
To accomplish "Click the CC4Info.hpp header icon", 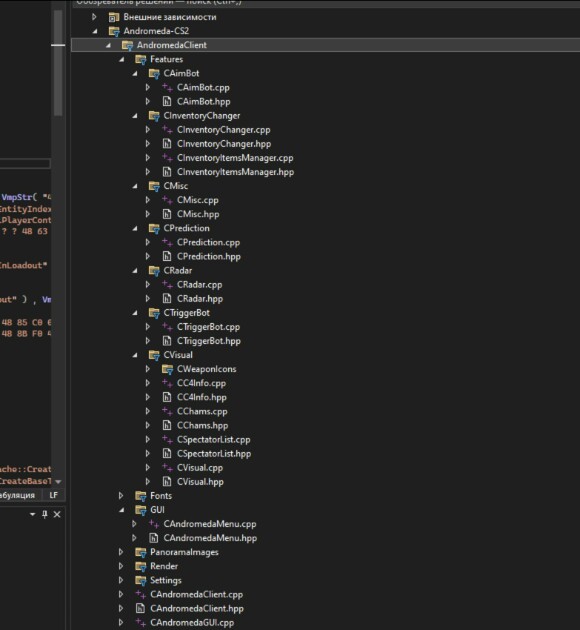I will pyautogui.click(x=167, y=397).
